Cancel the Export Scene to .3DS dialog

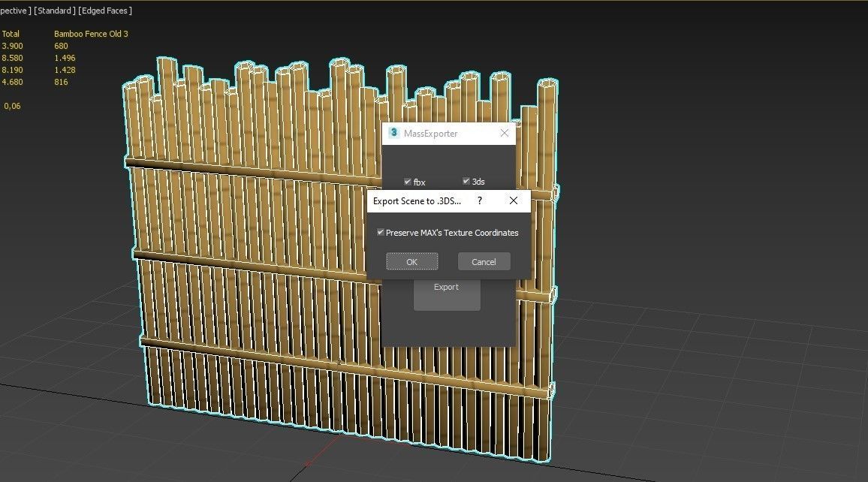click(484, 262)
